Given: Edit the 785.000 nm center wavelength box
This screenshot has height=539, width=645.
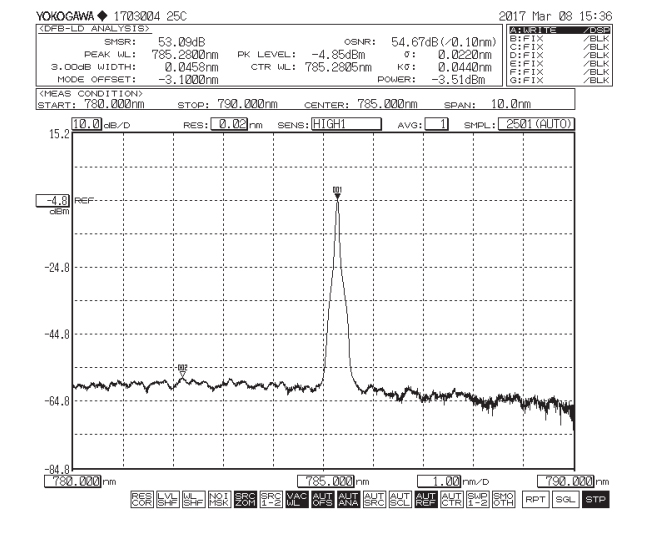Looking at the screenshot, I should 326,481.
